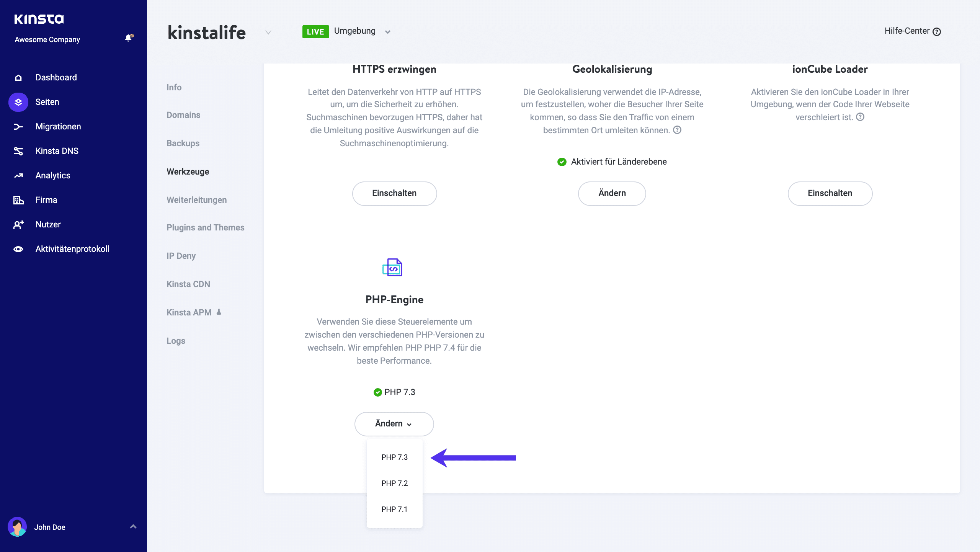This screenshot has width=980, height=552.
Task: Expand the Ändern PHP version dropdown
Action: click(394, 424)
